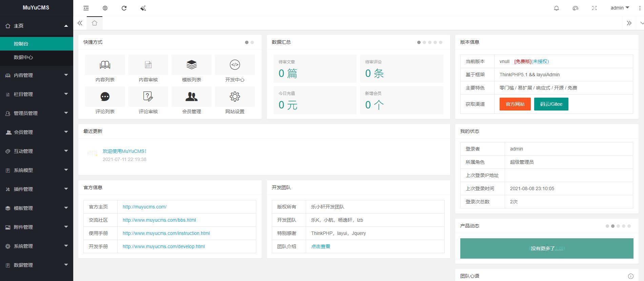This screenshot has width=644, height=281.
Task: Collapse the sidebar with the menu toggle icon
Action: (x=86, y=8)
